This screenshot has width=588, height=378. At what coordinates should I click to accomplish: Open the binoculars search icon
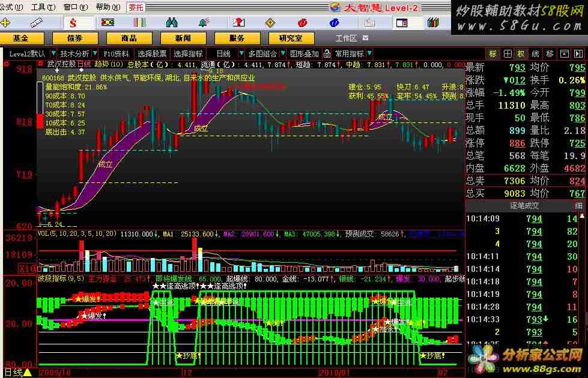coord(172,23)
